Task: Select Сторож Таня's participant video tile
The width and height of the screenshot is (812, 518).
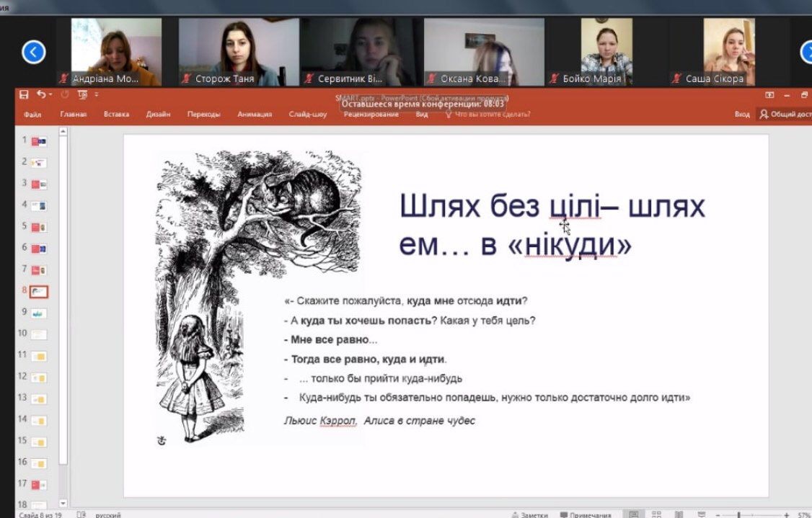Action: 238,52
